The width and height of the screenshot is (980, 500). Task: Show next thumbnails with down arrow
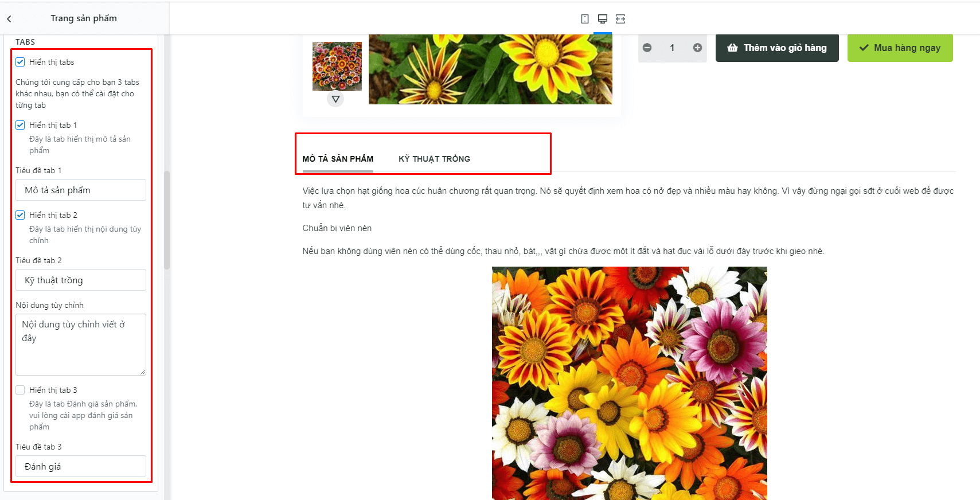click(x=335, y=99)
